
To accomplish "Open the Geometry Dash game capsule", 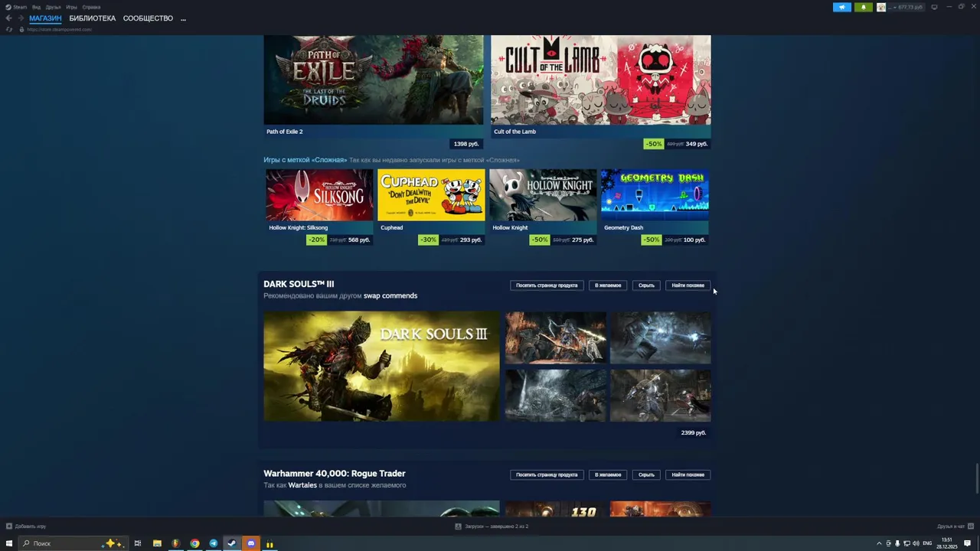I will coord(655,195).
